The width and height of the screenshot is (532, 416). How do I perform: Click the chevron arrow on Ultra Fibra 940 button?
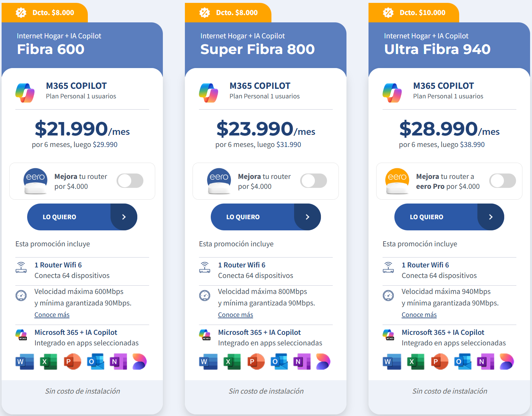491,217
